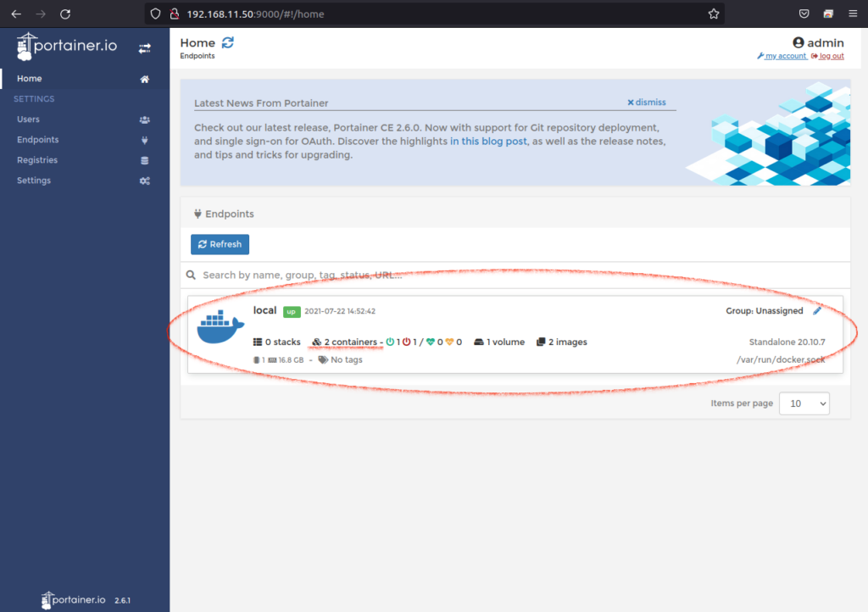Click the browser extension icon beside Pocket
This screenshot has height=612, width=868.
pos(828,14)
